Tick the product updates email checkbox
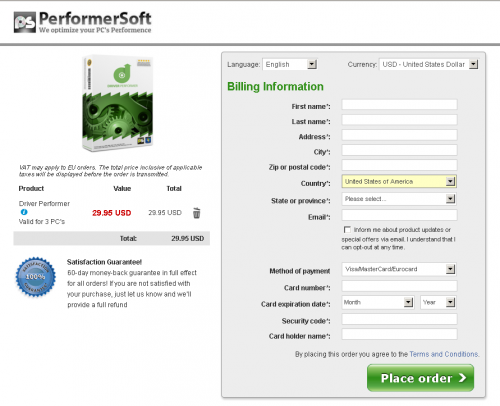 click(x=347, y=230)
